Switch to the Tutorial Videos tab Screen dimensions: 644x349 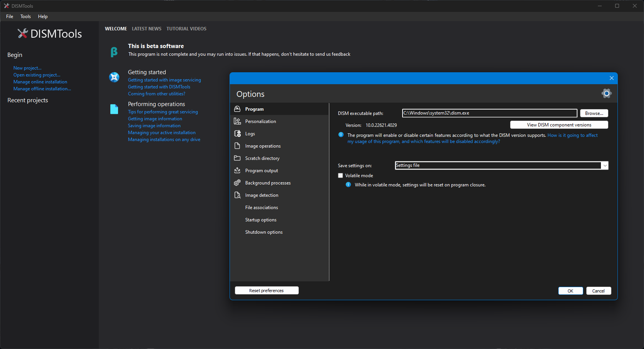[x=186, y=29]
